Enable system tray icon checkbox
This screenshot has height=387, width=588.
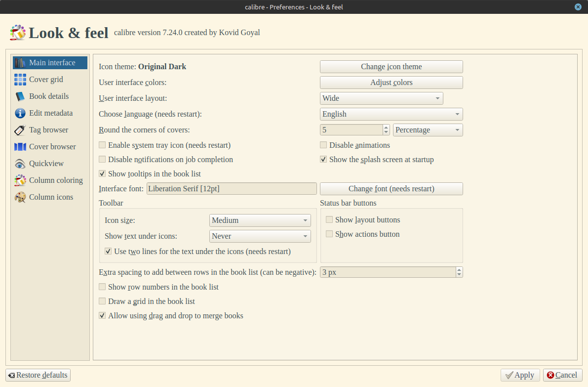102,145
